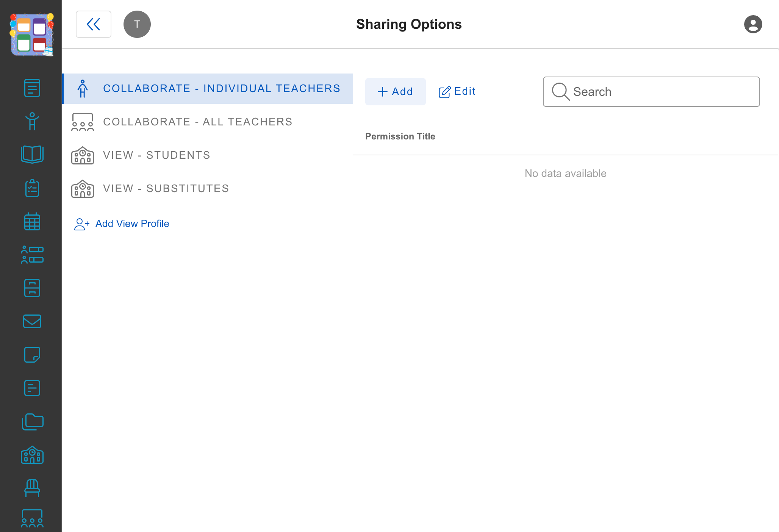The height and width of the screenshot is (532, 779).
Task: Open the sticky note icon in sidebar
Action: [x=32, y=355]
